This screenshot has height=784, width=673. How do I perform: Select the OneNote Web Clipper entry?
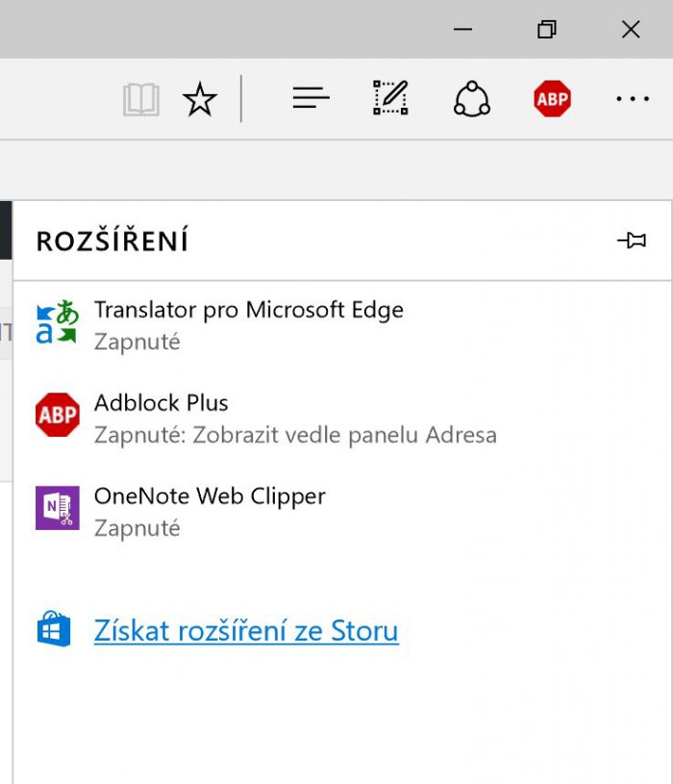(x=210, y=495)
